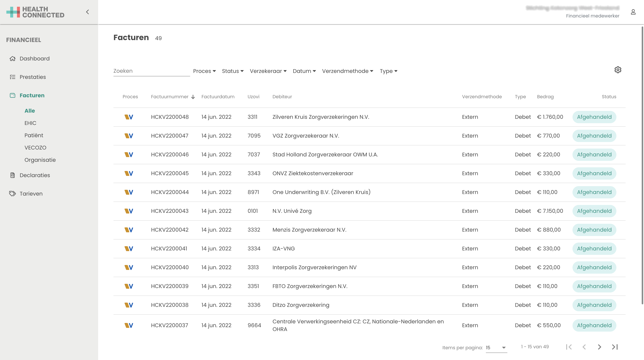Viewport: 644px width, 360px height.
Task: Select the Organisatie submenu item
Action: click(x=40, y=160)
